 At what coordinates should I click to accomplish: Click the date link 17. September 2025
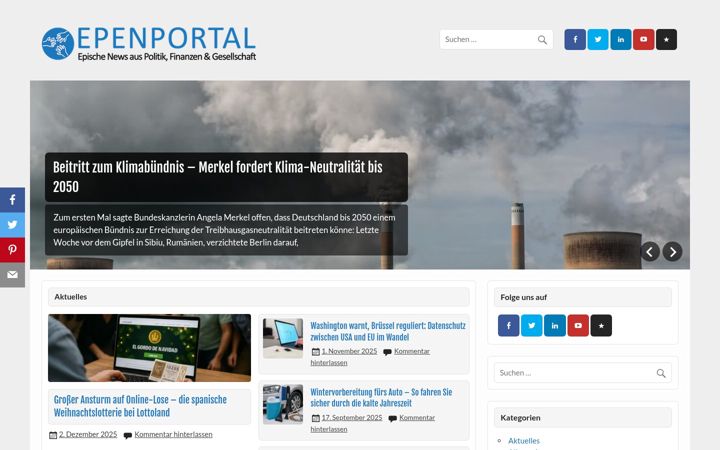click(x=352, y=417)
